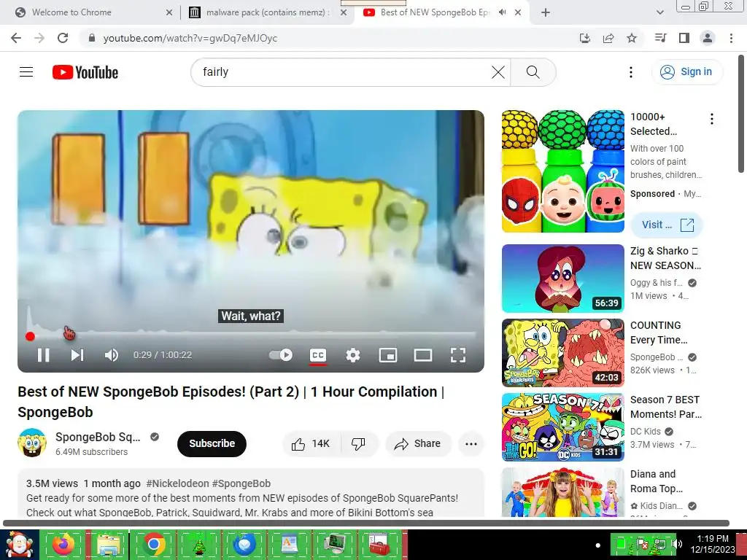The image size is (747, 560).
Task: Click the Visit sponsored site button
Action: tap(667, 225)
